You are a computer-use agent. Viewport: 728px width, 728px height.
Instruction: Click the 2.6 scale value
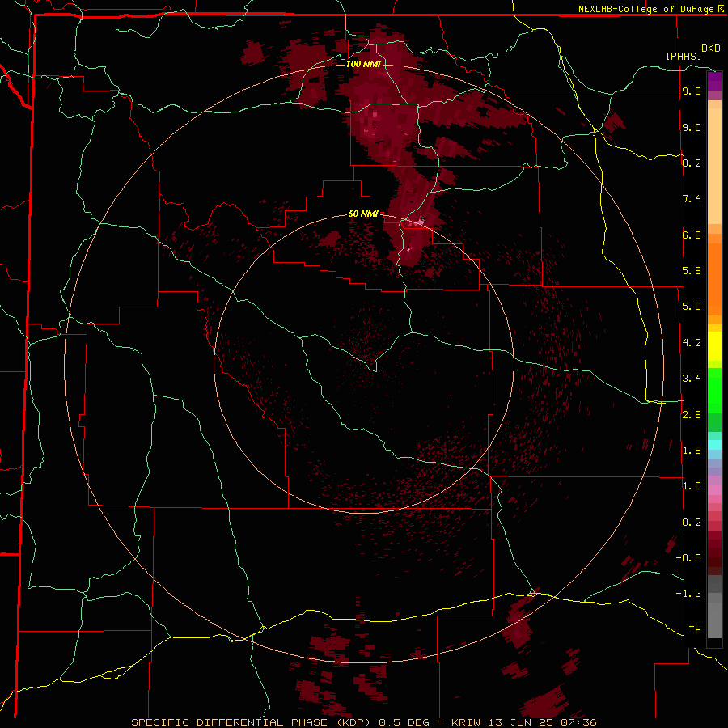point(692,415)
